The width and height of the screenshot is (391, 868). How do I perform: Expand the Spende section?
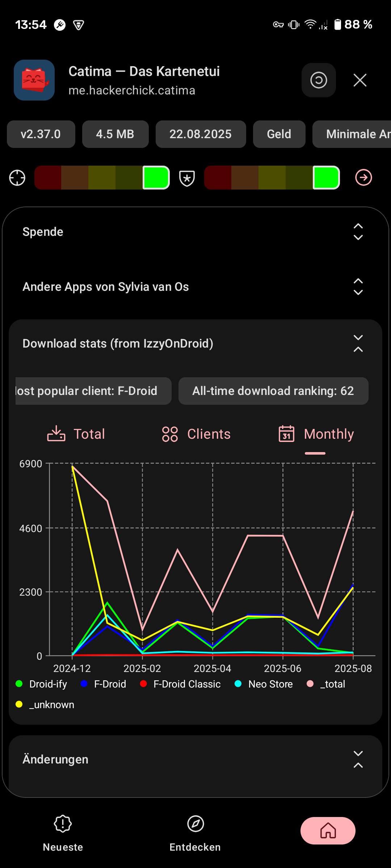coord(358,232)
